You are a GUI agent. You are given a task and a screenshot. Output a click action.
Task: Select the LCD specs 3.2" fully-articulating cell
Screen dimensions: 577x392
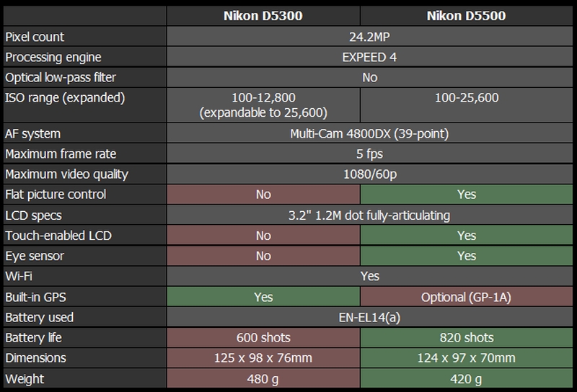[369, 215]
